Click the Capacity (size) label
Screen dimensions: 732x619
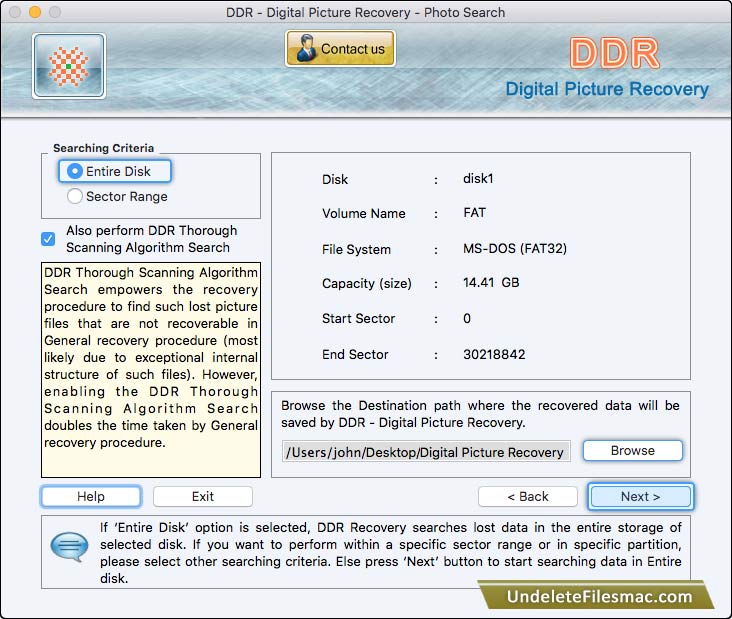(367, 283)
